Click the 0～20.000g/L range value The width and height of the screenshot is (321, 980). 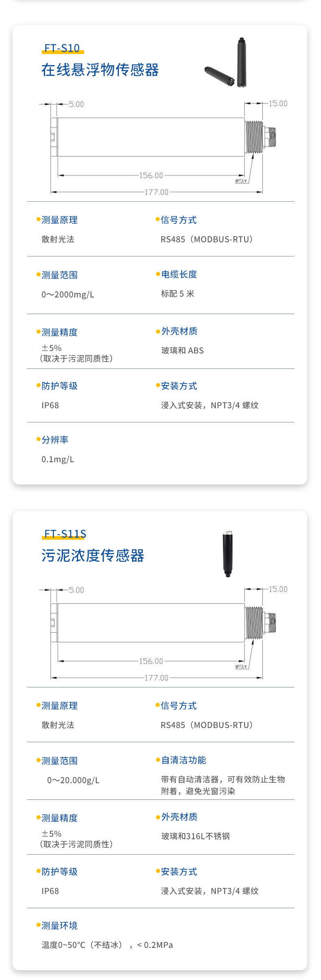(73, 780)
